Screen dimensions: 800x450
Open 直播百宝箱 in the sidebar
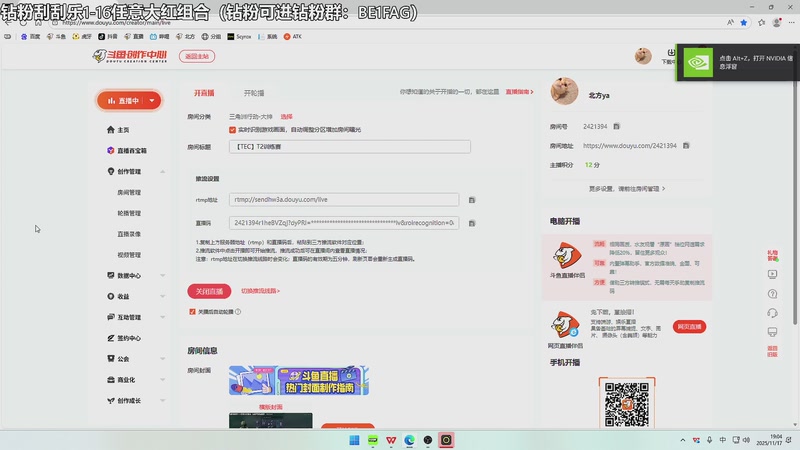(x=127, y=151)
